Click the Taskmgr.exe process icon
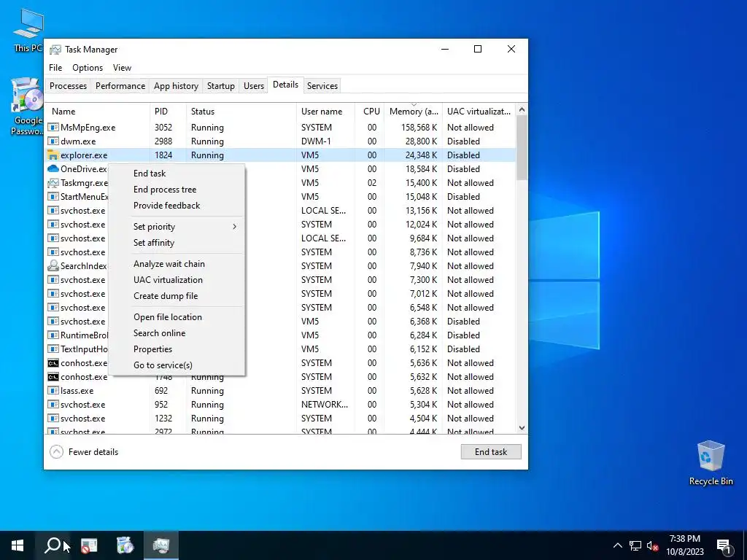Viewport: 747px width, 560px height. (53, 182)
